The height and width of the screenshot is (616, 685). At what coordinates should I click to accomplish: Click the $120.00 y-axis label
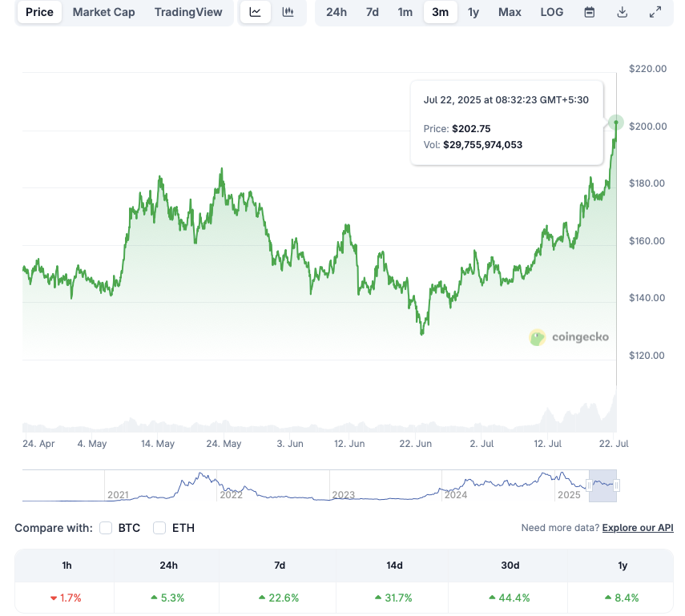(647, 356)
